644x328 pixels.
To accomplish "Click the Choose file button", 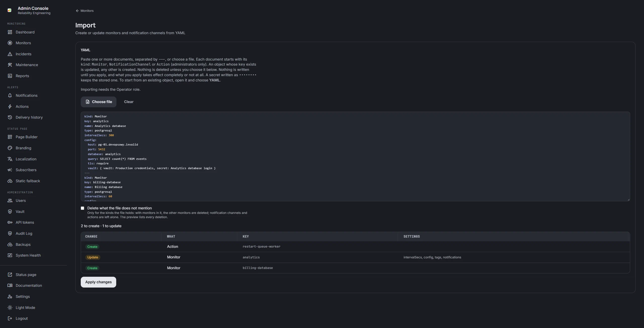I will [x=99, y=102].
